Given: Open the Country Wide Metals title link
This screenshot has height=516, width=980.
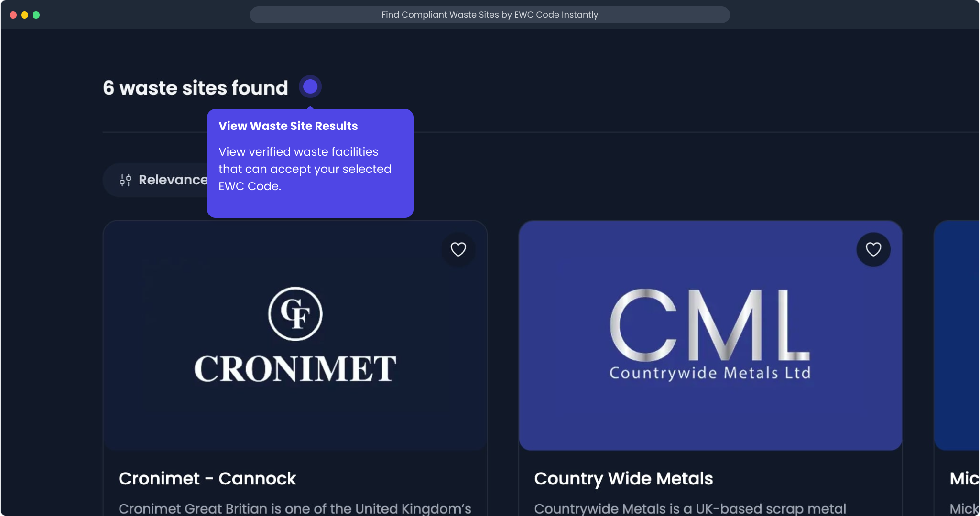Looking at the screenshot, I should (623, 478).
